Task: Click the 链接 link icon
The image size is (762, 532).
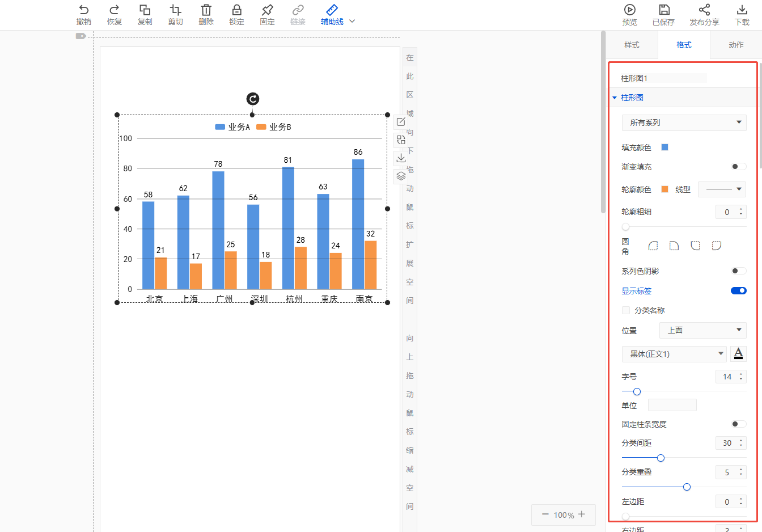Action: [x=298, y=10]
